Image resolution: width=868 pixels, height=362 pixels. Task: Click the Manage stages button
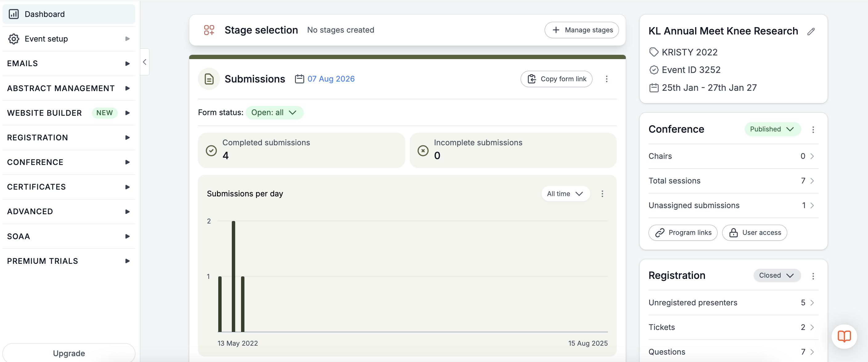pos(581,30)
